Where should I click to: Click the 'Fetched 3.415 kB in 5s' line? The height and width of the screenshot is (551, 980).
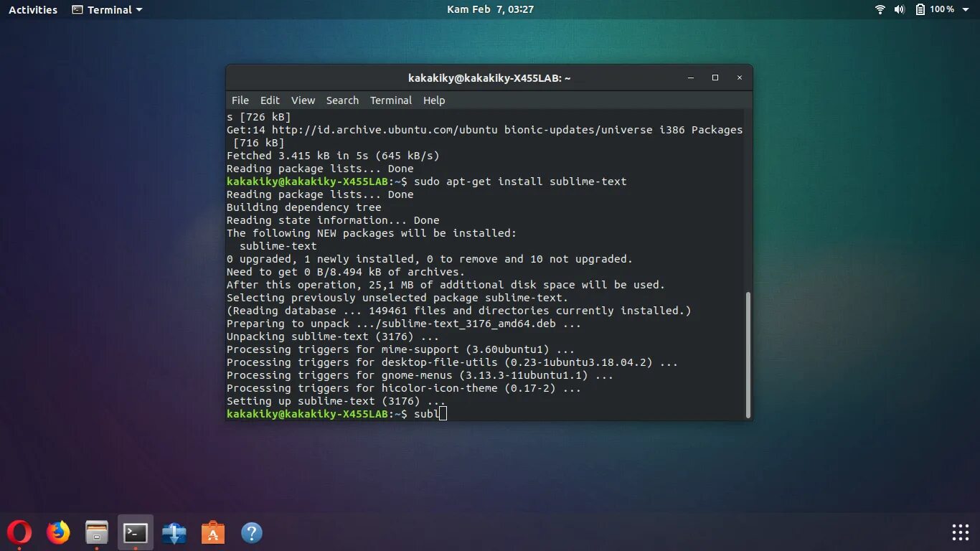click(333, 156)
